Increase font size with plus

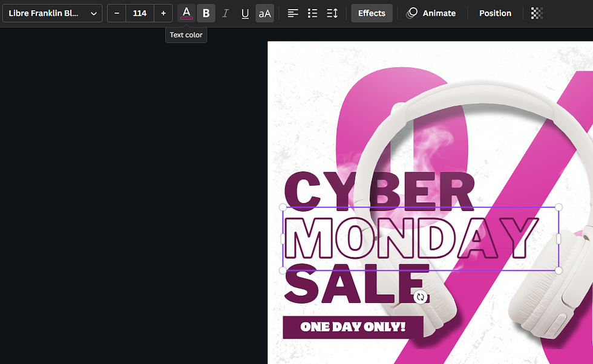click(x=163, y=13)
